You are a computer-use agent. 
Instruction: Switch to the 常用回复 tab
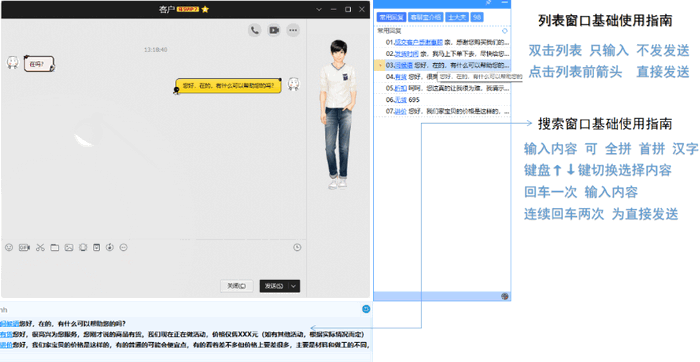pos(391,17)
